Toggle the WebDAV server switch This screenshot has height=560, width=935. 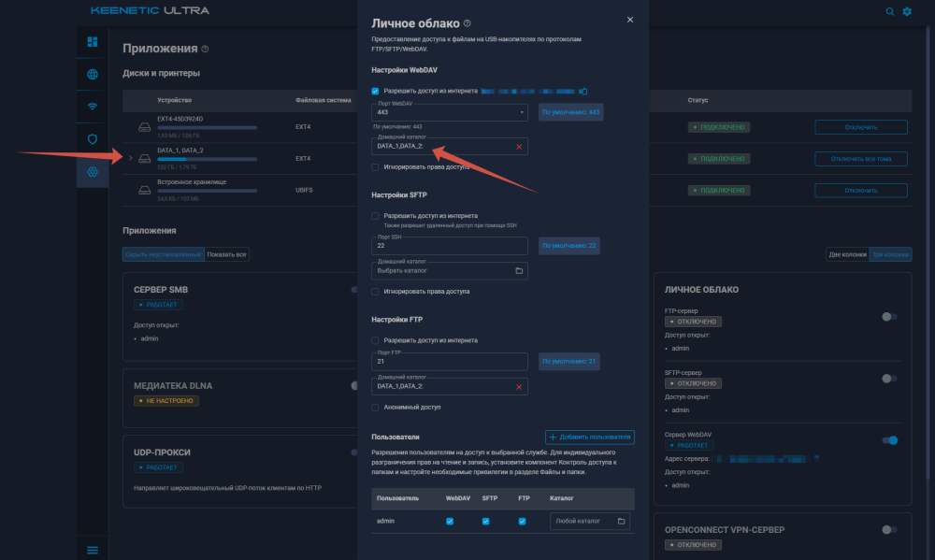tap(889, 440)
